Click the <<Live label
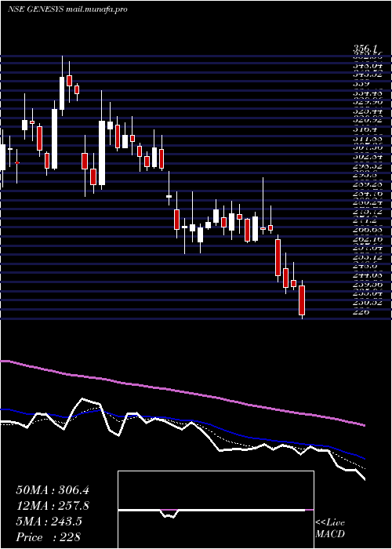The width and height of the screenshot is (392, 549). [330, 523]
